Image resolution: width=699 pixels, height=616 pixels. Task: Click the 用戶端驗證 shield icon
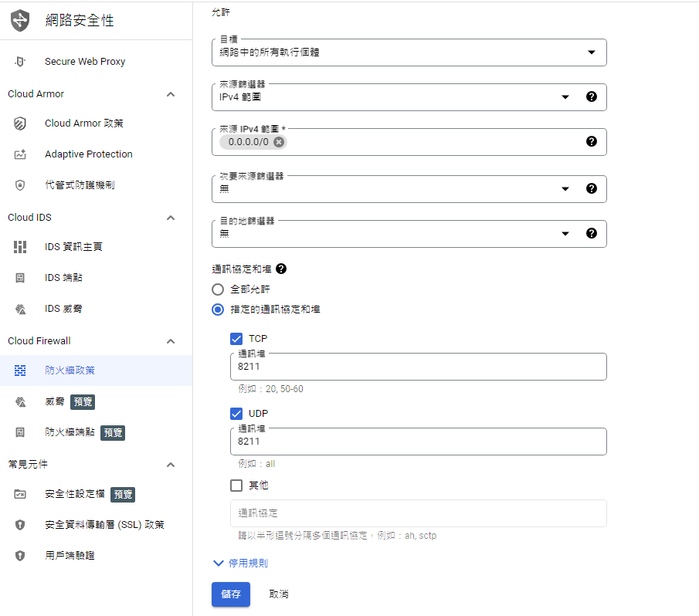point(20,556)
